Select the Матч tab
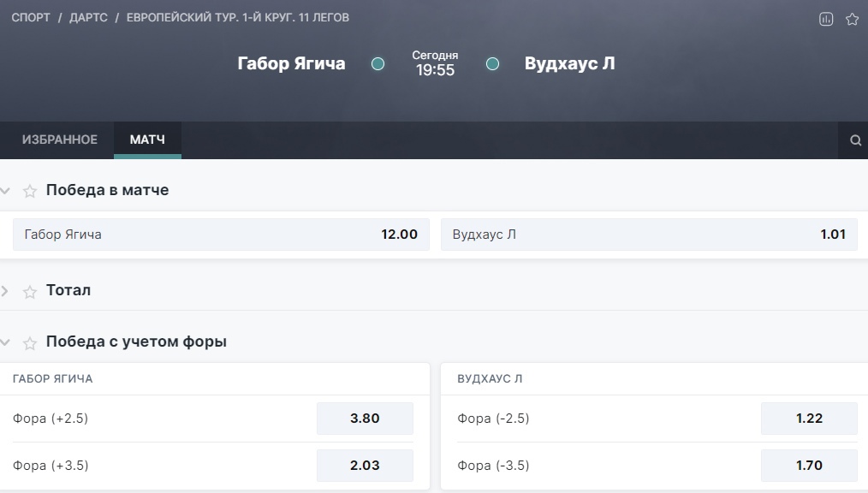Screen dimensions: 868x493 tap(147, 140)
